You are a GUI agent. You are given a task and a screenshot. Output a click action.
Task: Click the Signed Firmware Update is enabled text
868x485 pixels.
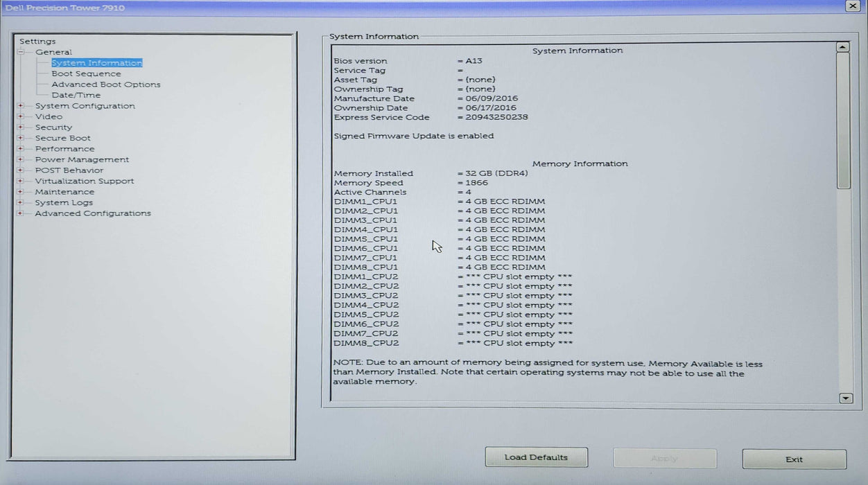(414, 136)
